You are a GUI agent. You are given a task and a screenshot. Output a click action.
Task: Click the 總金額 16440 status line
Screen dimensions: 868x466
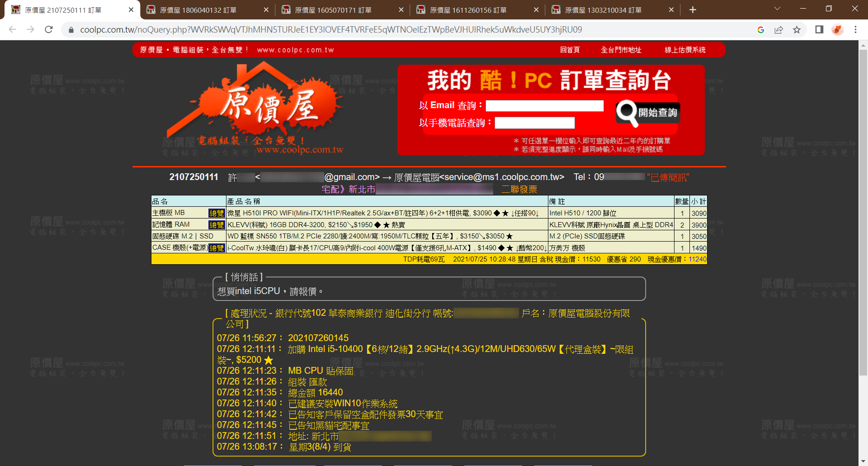click(315, 392)
